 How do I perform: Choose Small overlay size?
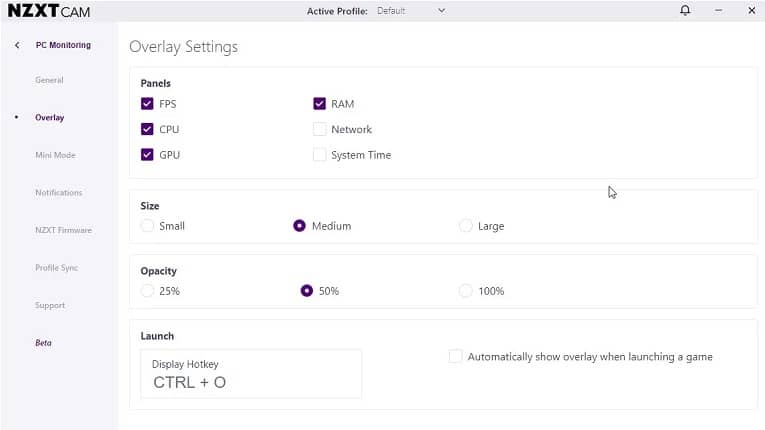tap(147, 225)
